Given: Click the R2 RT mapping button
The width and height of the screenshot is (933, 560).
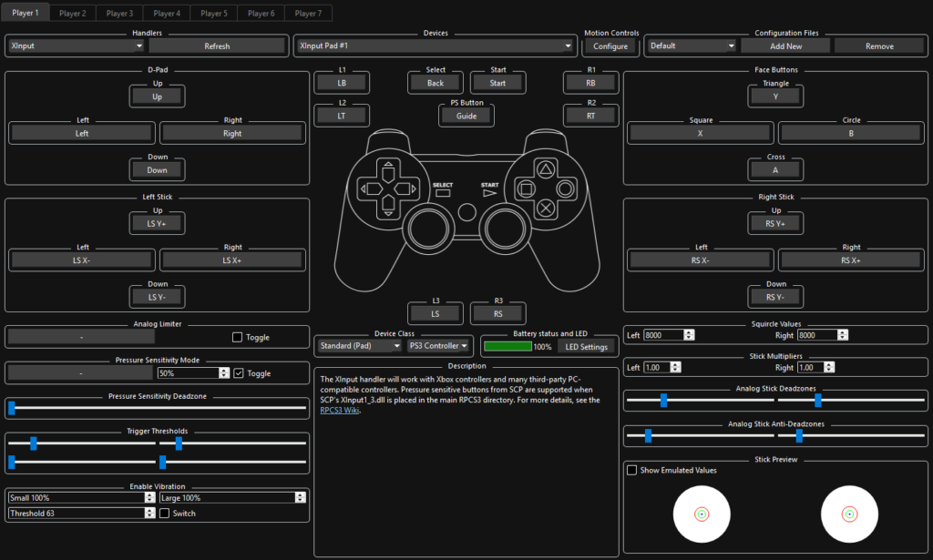Looking at the screenshot, I should [x=590, y=116].
